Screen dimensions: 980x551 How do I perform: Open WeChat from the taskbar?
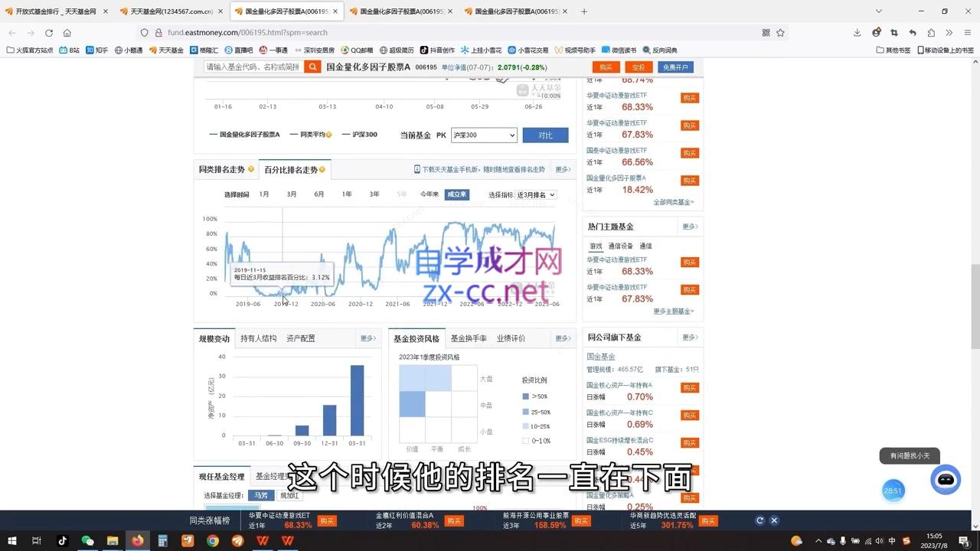point(87,540)
